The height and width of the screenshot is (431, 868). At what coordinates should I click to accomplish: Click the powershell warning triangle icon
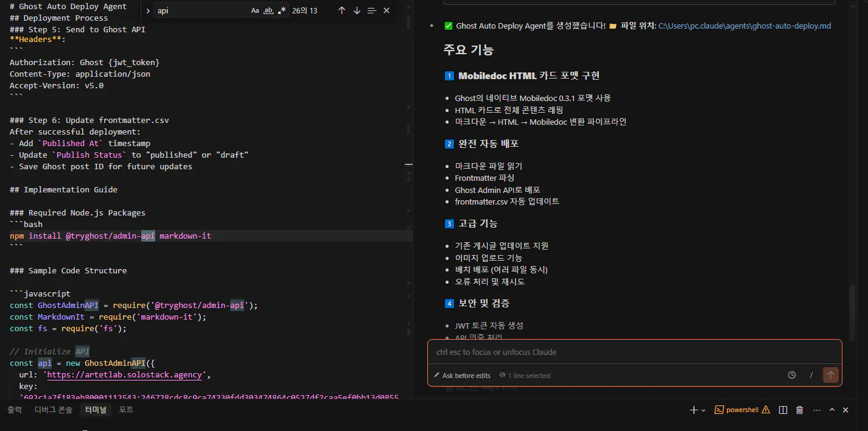click(x=766, y=410)
